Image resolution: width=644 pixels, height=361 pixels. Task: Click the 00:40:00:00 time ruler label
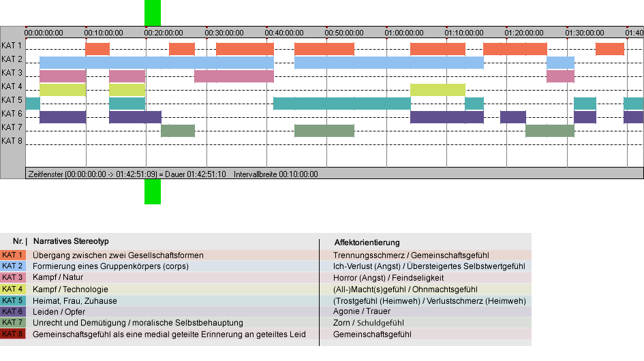point(283,33)
